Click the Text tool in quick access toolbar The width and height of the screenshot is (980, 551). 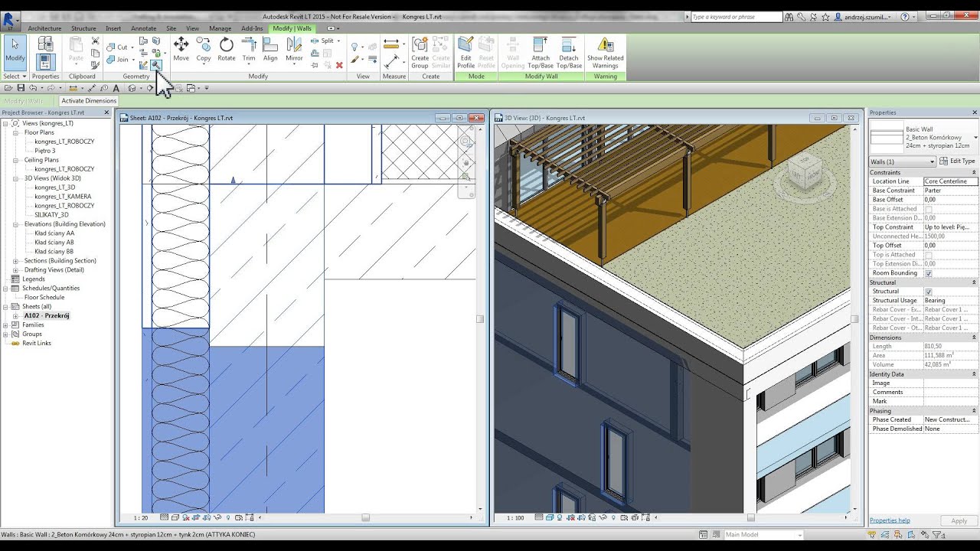(x=116, y=88)
